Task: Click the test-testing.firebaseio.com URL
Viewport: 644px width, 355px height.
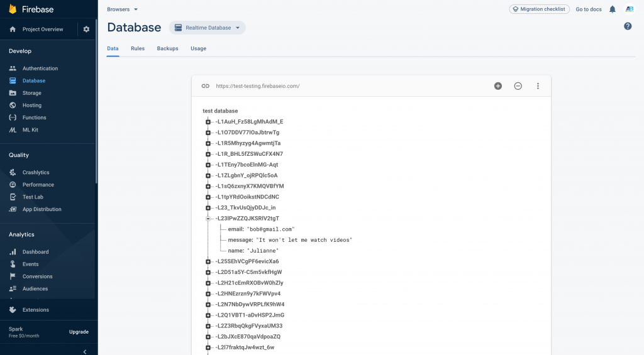Action: 257,86
